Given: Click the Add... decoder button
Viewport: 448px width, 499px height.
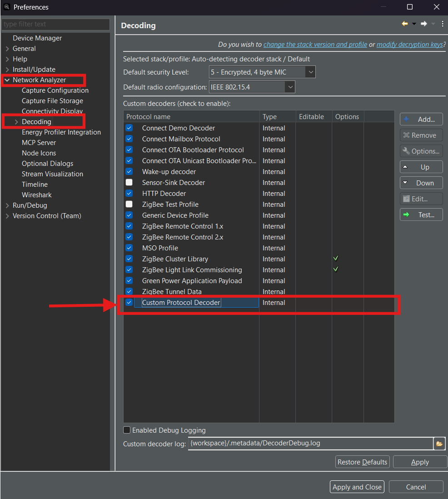Looking at the screenshot, I should tap(421, 120).
